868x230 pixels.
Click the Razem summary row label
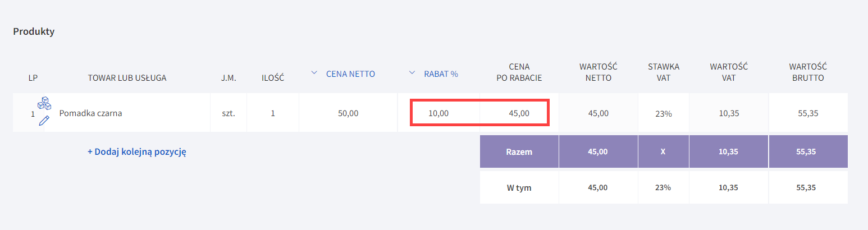[519, 151]
